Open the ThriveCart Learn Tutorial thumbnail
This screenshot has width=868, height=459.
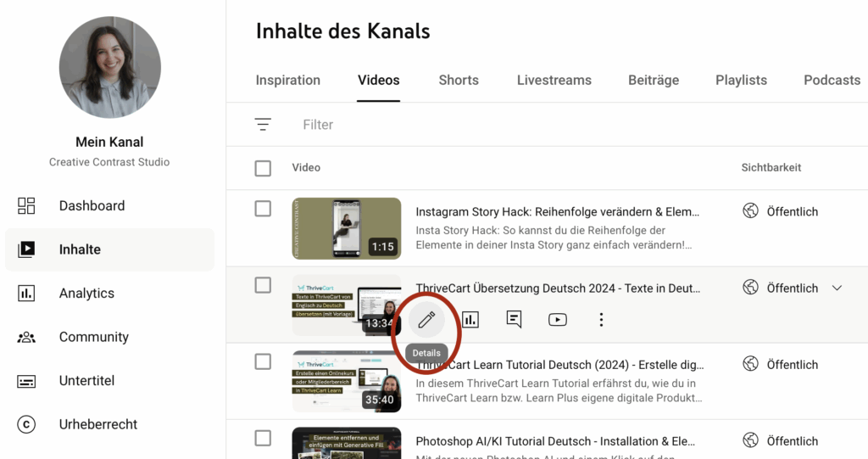click(347, 382)
